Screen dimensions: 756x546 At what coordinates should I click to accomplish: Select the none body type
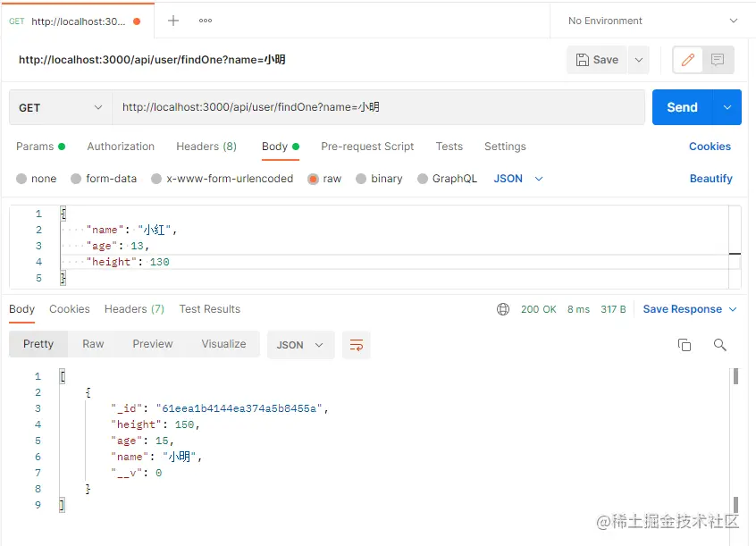pos(36,179)
